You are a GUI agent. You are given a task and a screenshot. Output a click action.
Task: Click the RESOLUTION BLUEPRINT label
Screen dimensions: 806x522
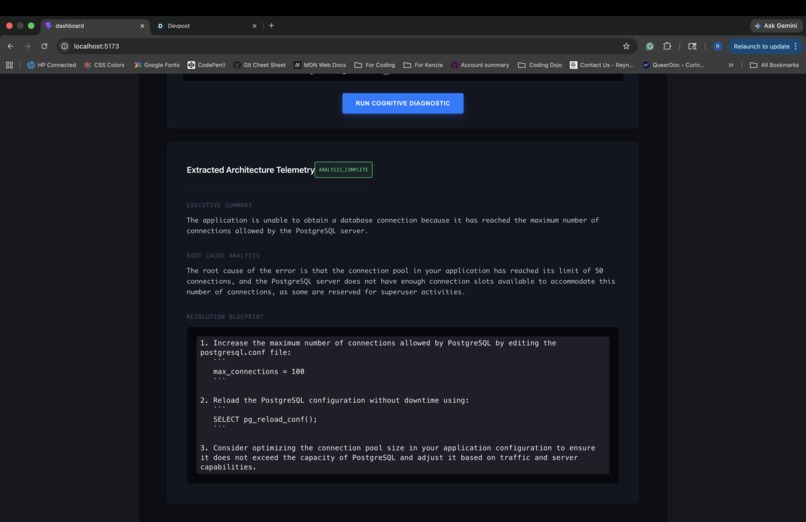click(225, 316)
